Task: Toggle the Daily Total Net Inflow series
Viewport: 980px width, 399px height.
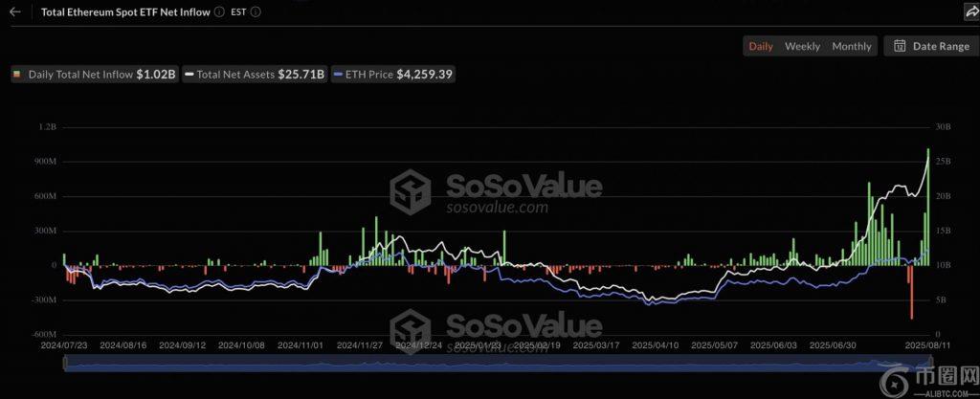Action: (x=95, y=74)
